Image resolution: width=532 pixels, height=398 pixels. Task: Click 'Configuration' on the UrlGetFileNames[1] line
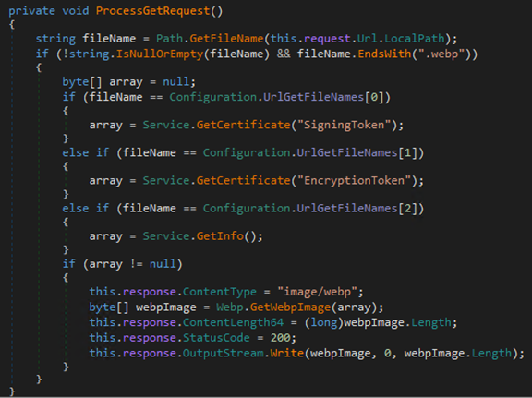tap(247, 153)
